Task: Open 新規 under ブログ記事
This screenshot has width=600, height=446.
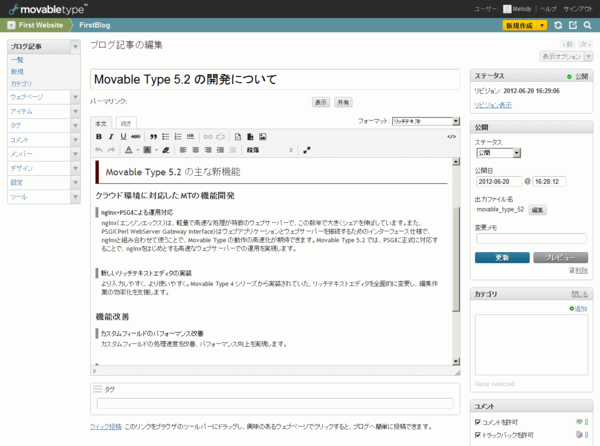Action: 17,72
